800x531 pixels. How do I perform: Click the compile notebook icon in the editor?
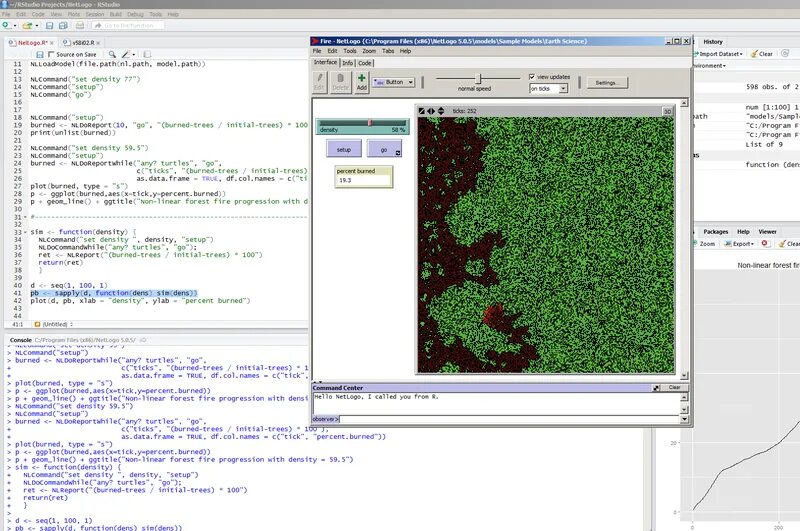pyautogui.click(x=147, y=54)
